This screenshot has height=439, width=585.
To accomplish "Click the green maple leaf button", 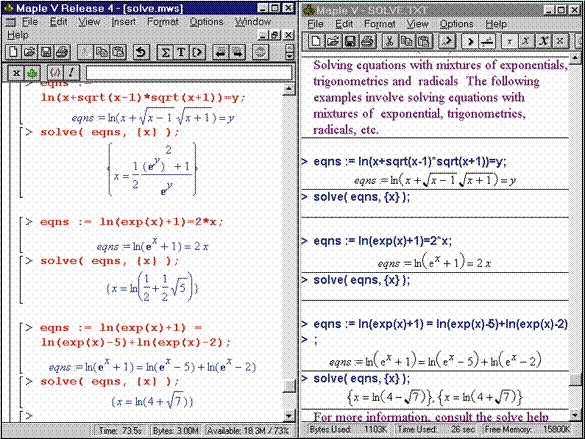I will (32, 73).
